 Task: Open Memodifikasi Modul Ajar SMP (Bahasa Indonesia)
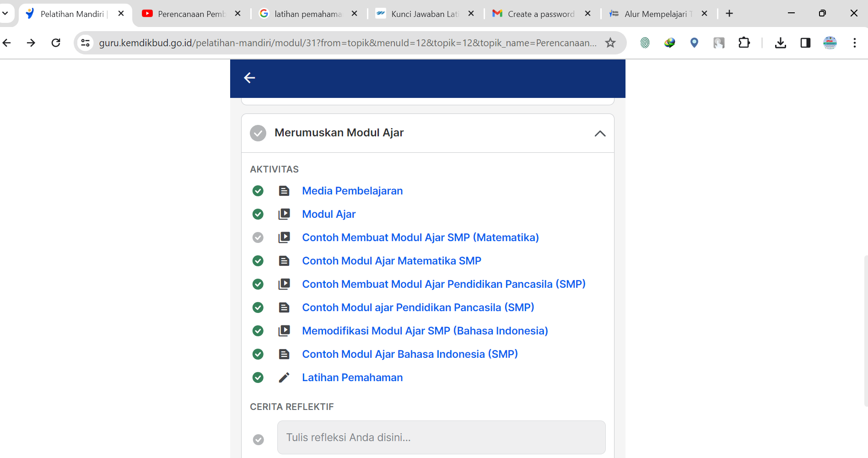(425, 331)
